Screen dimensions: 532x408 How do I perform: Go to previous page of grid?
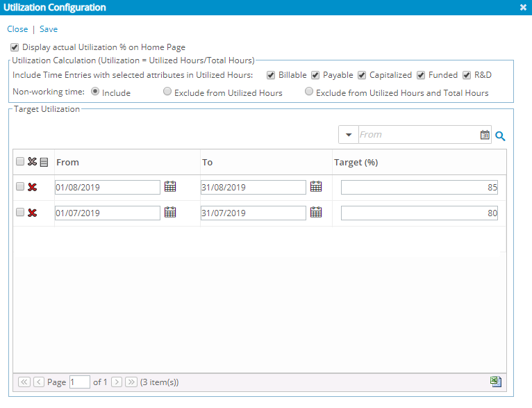(x=39, y=382)
